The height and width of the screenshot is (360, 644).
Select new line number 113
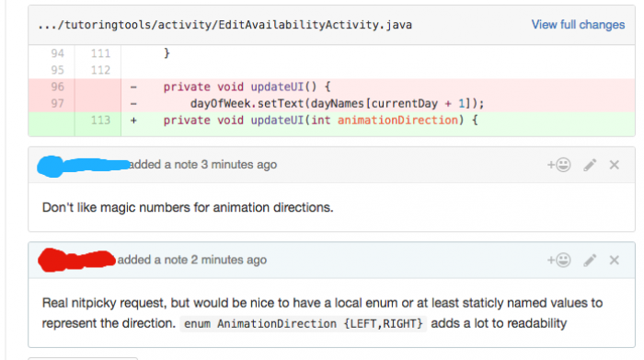click(100, 120)
